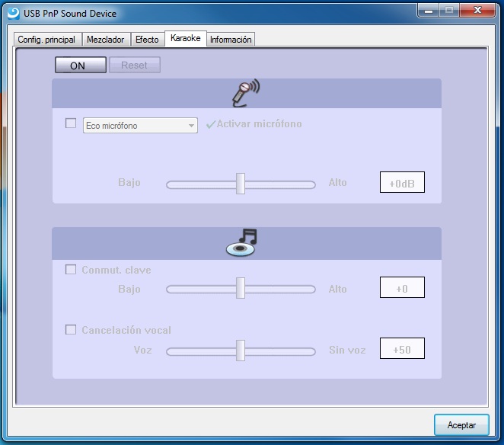Click the +0 key shift value field
504x445 pixels.
(x=402, y=287)
